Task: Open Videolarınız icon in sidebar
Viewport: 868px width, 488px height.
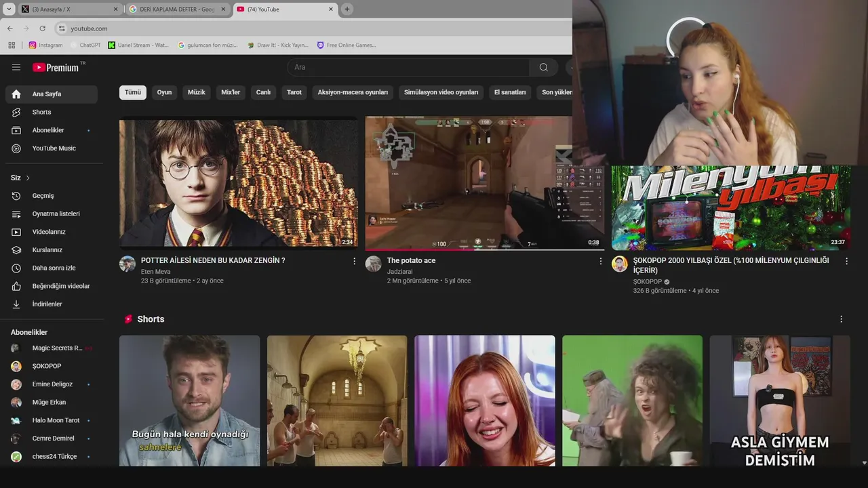Action: click(x=16, y=232)
